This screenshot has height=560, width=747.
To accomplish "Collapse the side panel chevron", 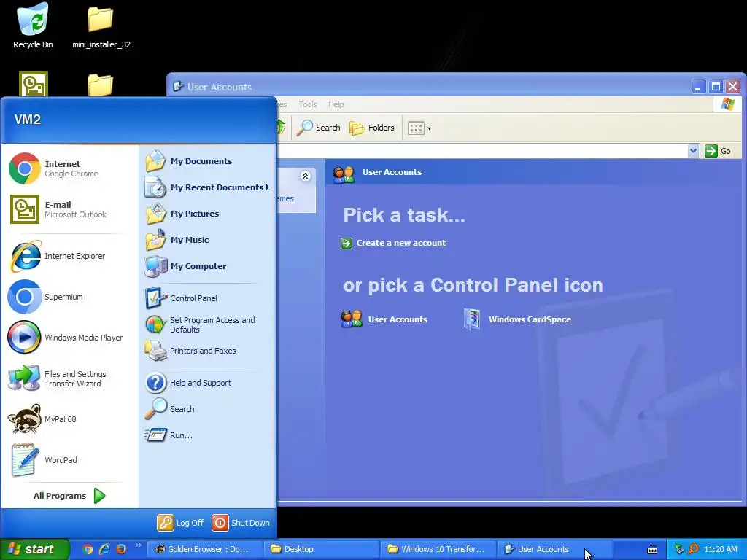I will point(306,176).
